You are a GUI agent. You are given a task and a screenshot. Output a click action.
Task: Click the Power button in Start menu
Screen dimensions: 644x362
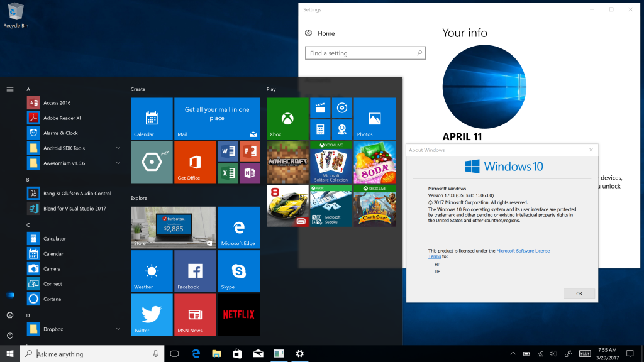click(x=10, y=336)
